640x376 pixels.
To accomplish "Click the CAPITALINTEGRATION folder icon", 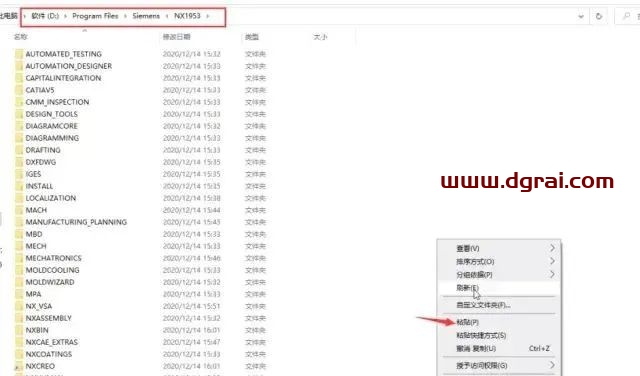I will click(x=19, y=78).
